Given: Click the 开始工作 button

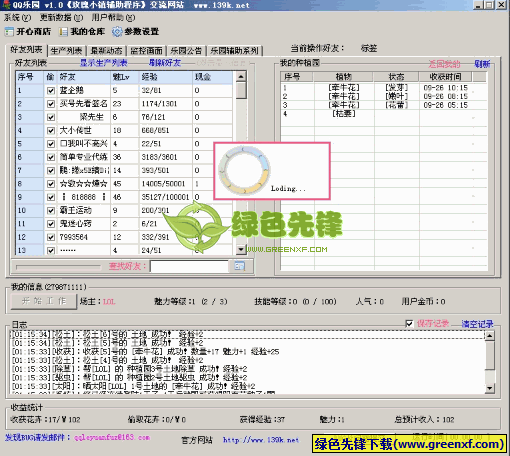Looking at the screenshot, I should (44, 302).
